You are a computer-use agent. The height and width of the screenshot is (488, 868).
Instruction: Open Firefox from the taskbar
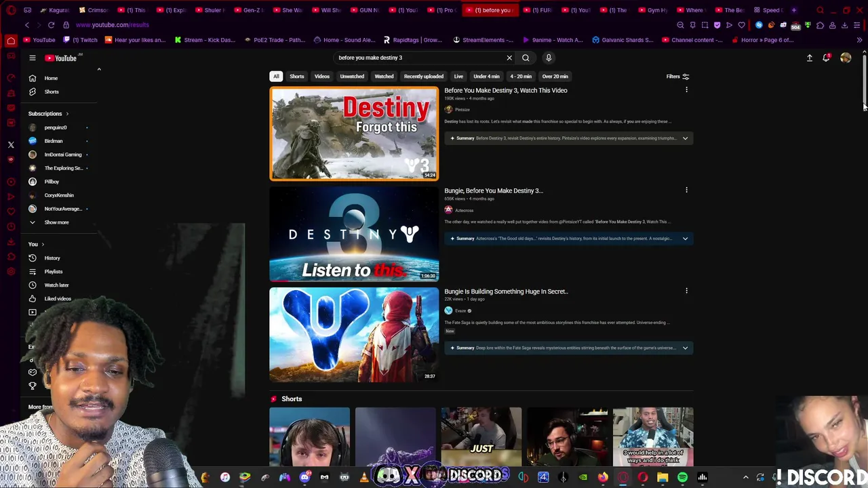(x=603, y=477)
